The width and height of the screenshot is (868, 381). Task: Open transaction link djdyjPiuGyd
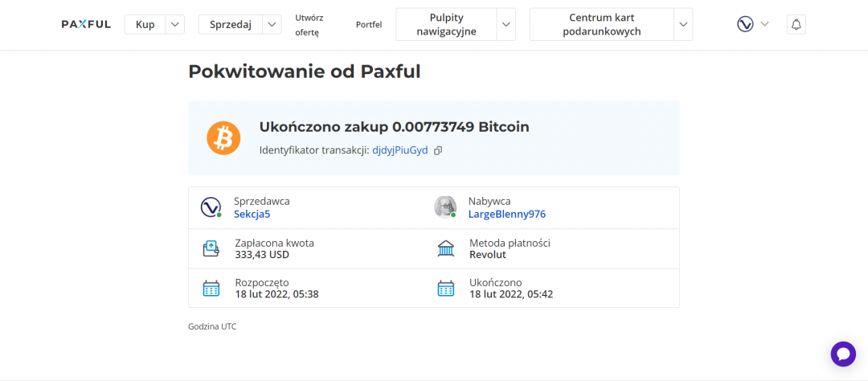coord(399,150)
